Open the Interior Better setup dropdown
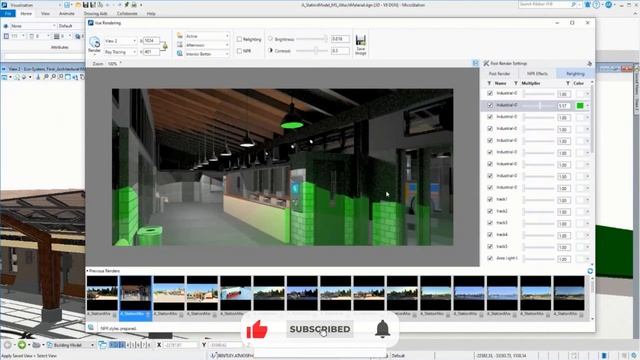Screen dimensions: 640x360 (x=207, y=54)
